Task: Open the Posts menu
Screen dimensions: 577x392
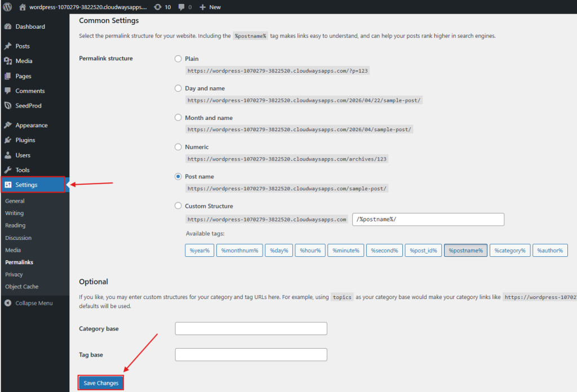Action: point(23,46)
